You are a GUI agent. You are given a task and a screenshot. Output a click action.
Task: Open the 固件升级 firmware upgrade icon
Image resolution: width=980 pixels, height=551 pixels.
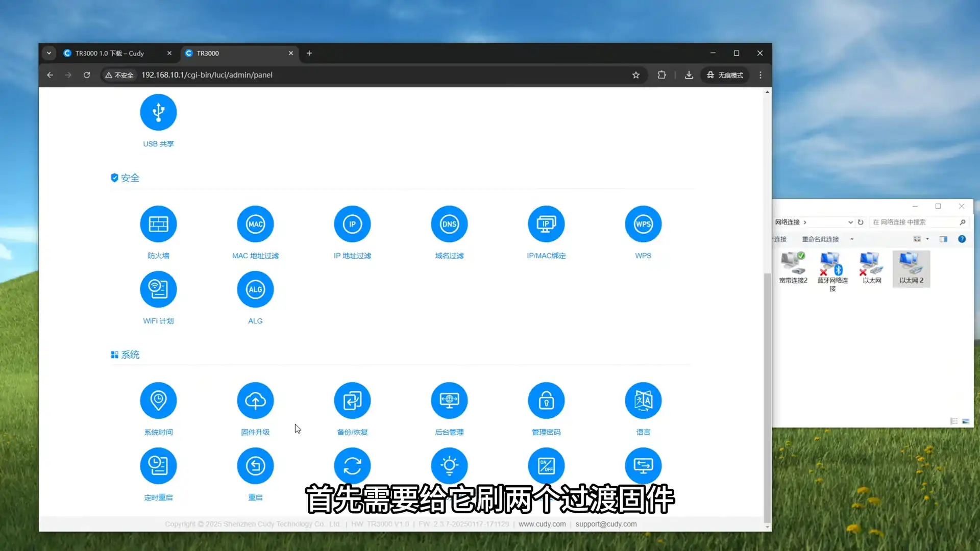tap(255, 400)
